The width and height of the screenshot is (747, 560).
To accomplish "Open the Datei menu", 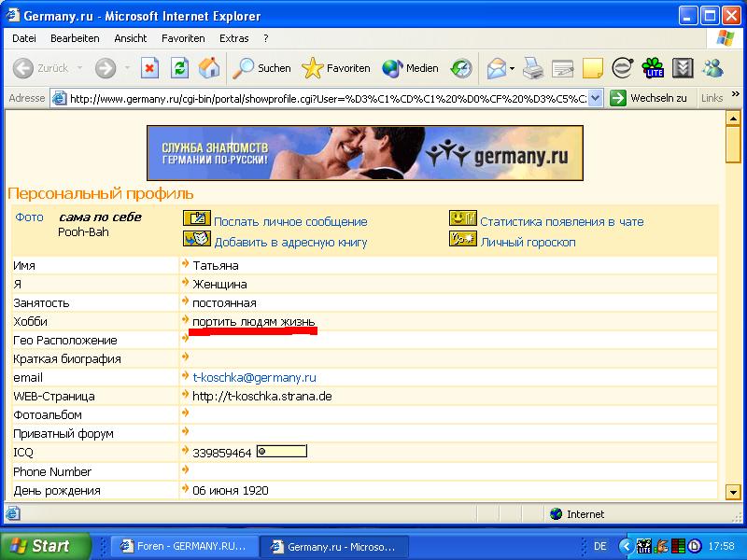I will coord(24,38).
